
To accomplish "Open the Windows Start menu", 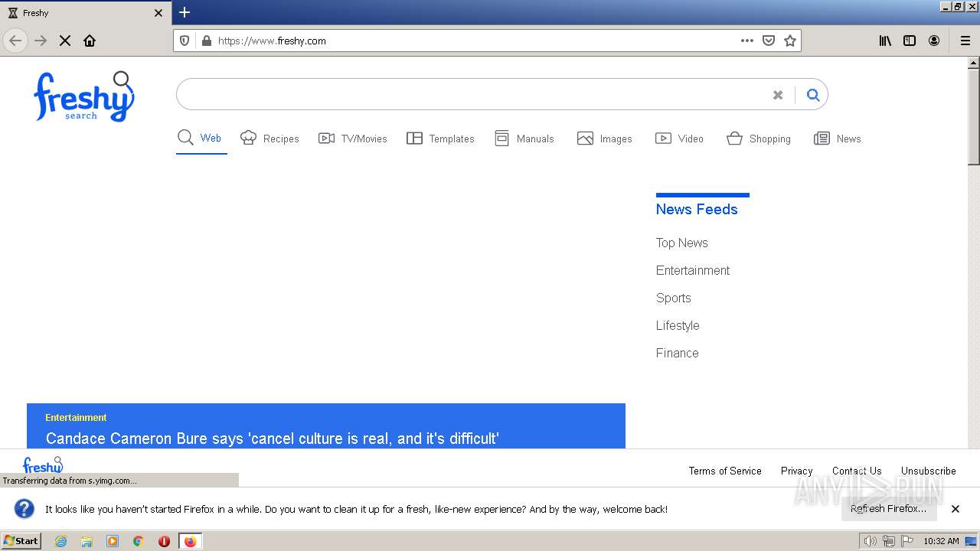I will coord(21,541).
